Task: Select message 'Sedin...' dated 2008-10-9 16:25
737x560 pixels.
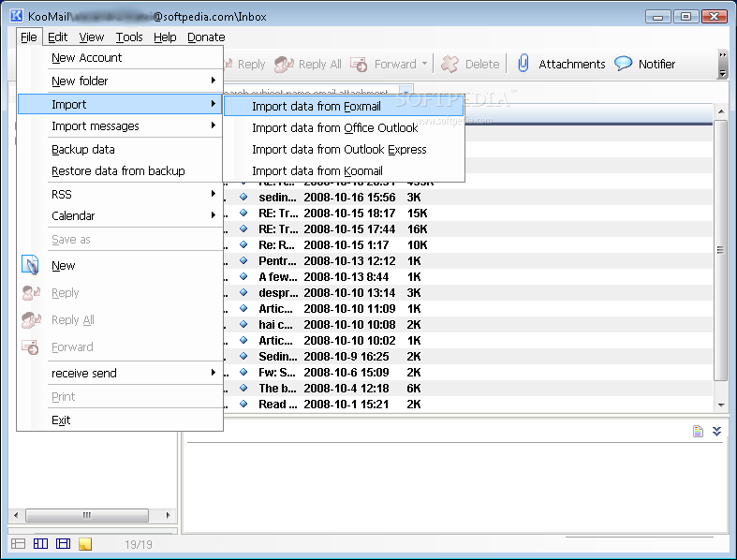Action: (467, 357)
